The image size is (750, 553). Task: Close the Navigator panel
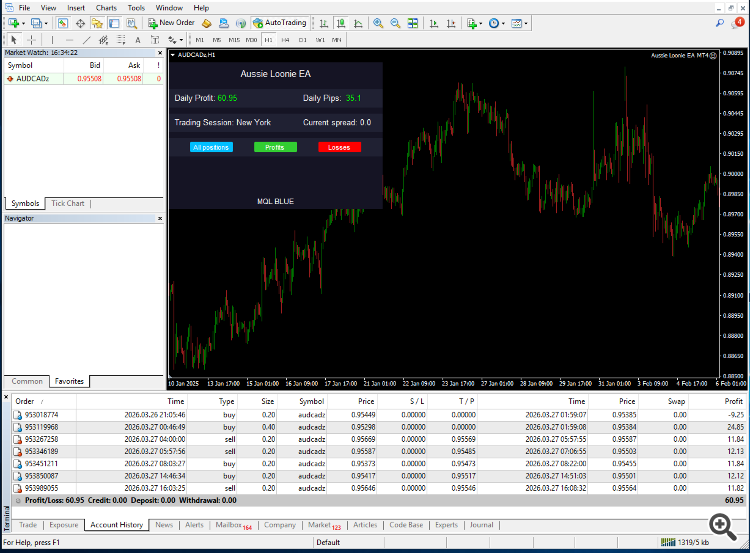160,218
